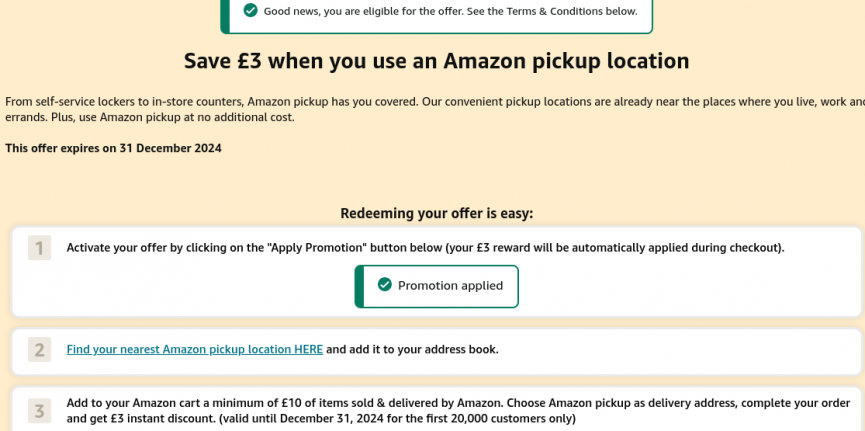Click the step 3 number badge
The width and height of the screenshot is (865, 431).
pos(39,410)
